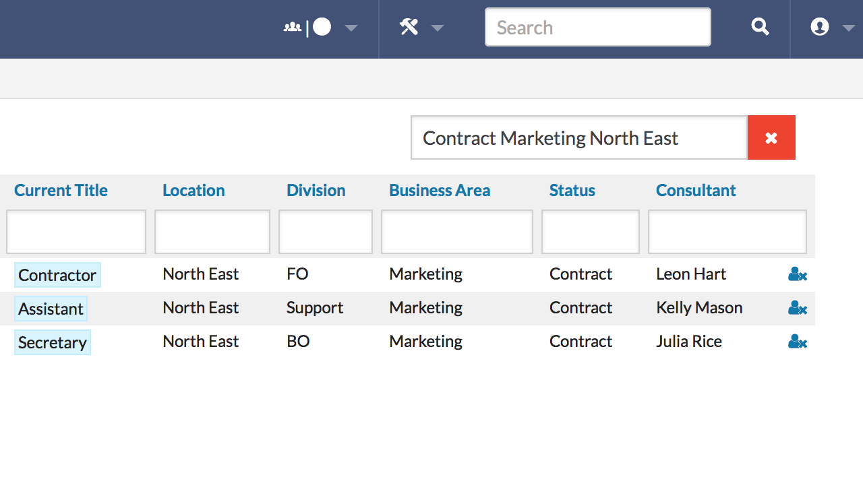Click the user-remove icon for Julia Rice
Image resolution: width=863 pixels, height=504 pixels.
point(797,342)
